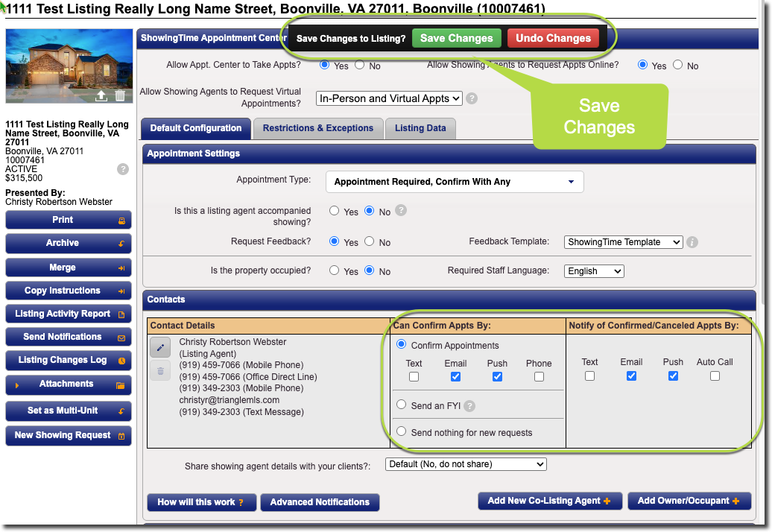Image resolution: width=772 pixels, height=532 pixels.
Task: Click folder icon on Attachments button
Action: [120, 385]
